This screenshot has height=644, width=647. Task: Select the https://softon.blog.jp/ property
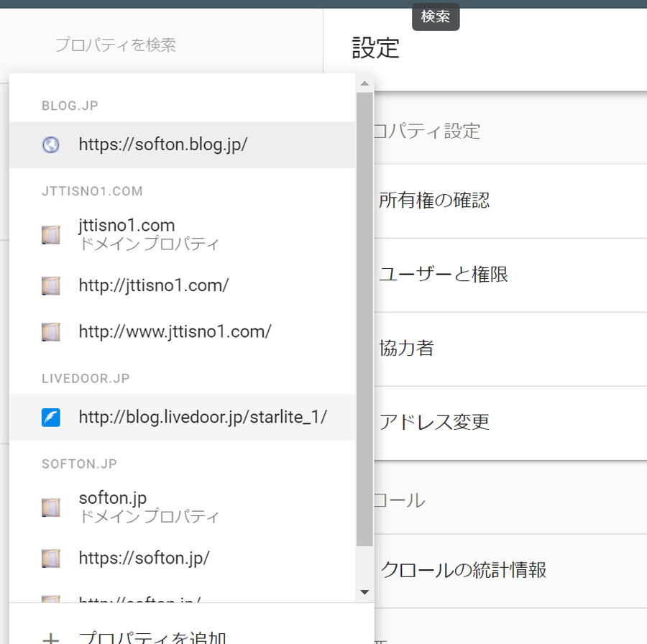182,144
